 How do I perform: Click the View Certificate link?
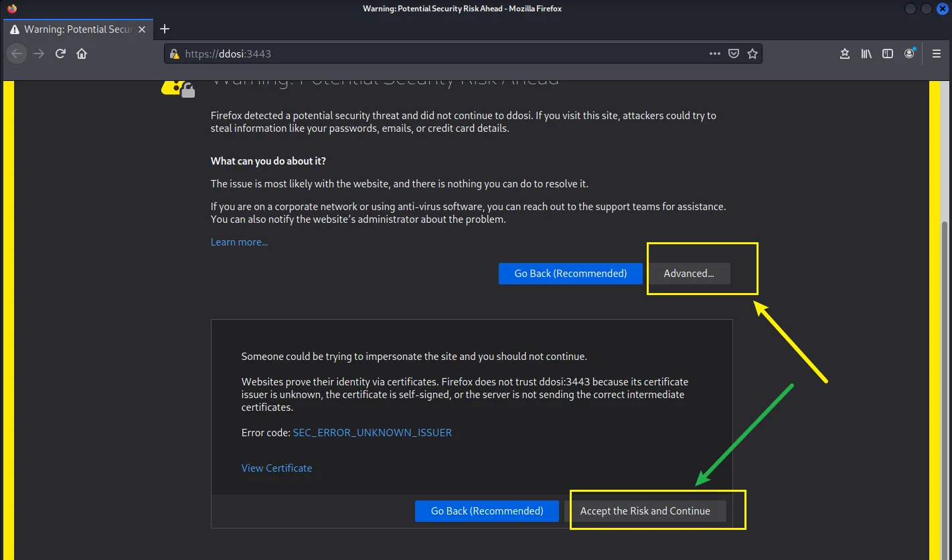pyautogui.click(x=276, y=468)
